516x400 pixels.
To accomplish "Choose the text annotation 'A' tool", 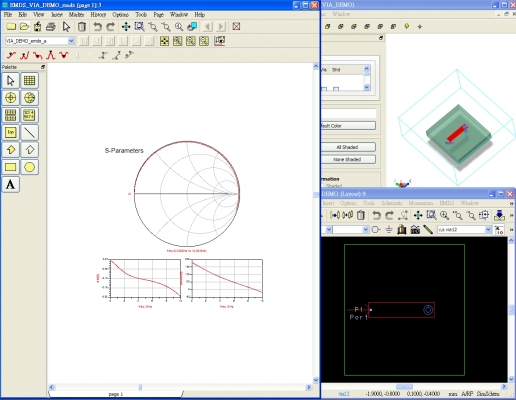I will 11,184.
